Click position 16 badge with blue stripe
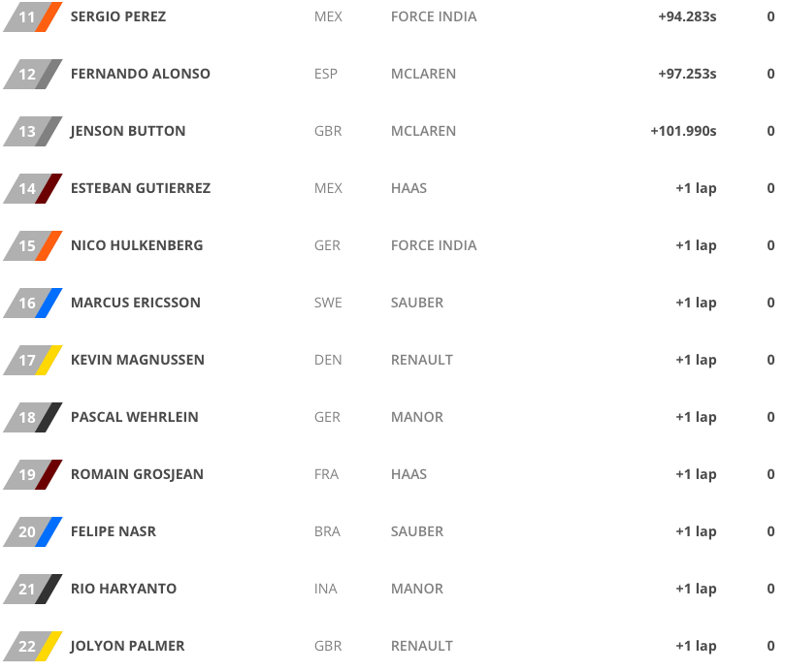Viewport: 785px width, 672px height. tap(33, 303)
